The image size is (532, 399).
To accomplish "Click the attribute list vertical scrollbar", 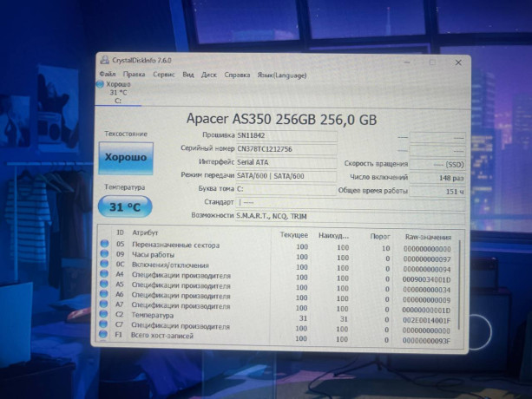I will pos(459,285).
